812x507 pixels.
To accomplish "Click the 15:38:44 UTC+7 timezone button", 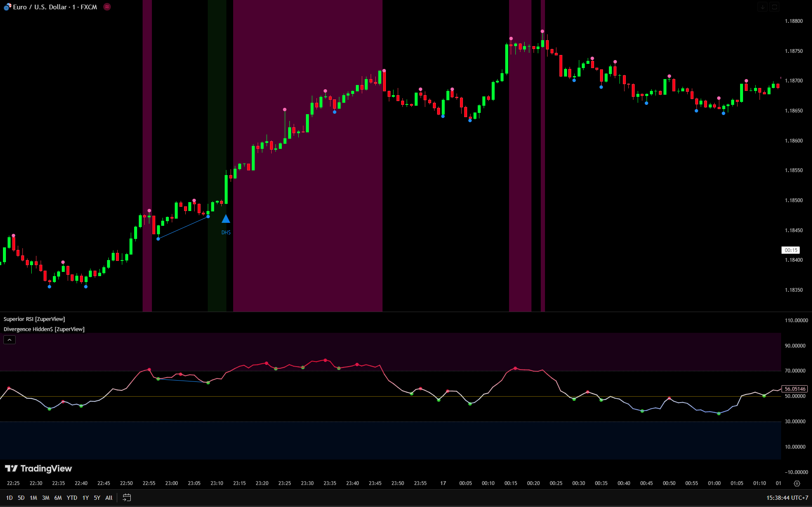I will pyautogui.click(x=787, y=498).
